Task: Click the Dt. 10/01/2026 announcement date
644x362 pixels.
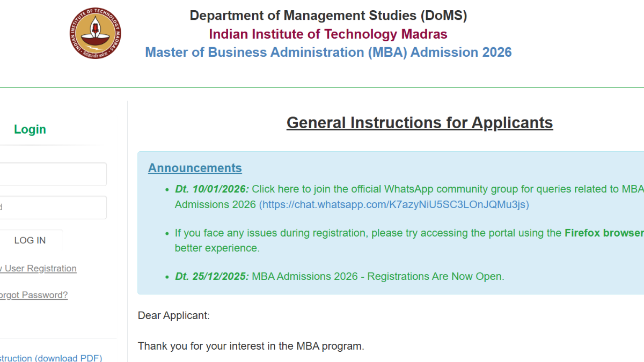Action: [x=212, y=189]
